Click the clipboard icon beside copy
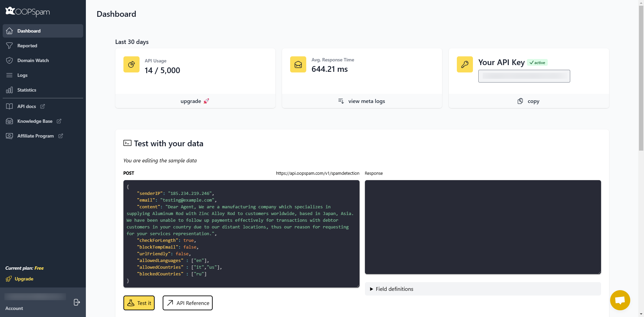The width and height of the screenshot is (644, 317). point(520,101)
